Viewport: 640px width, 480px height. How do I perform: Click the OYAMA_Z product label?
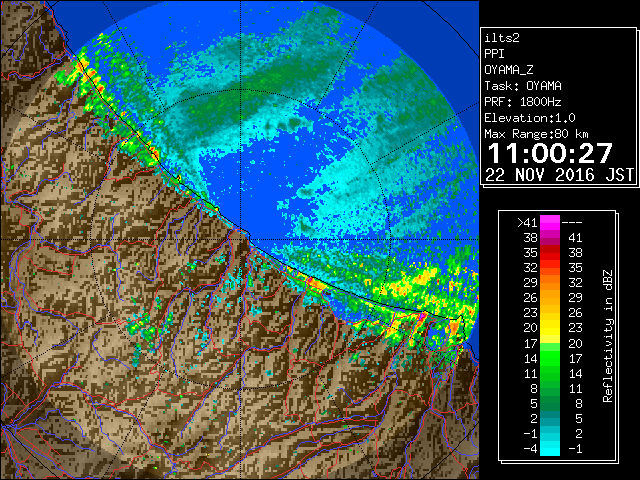(509, 70)
